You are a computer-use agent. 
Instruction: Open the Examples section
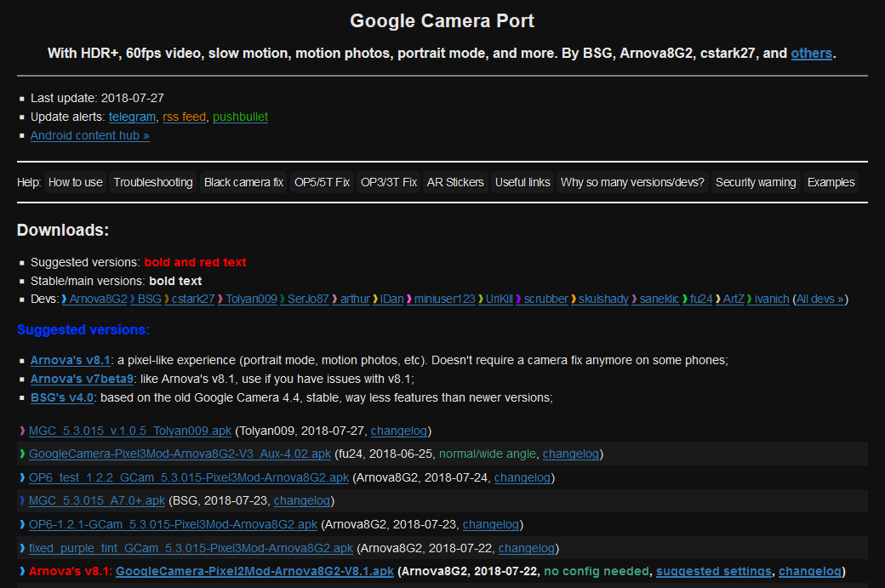[x=831, y=182]
